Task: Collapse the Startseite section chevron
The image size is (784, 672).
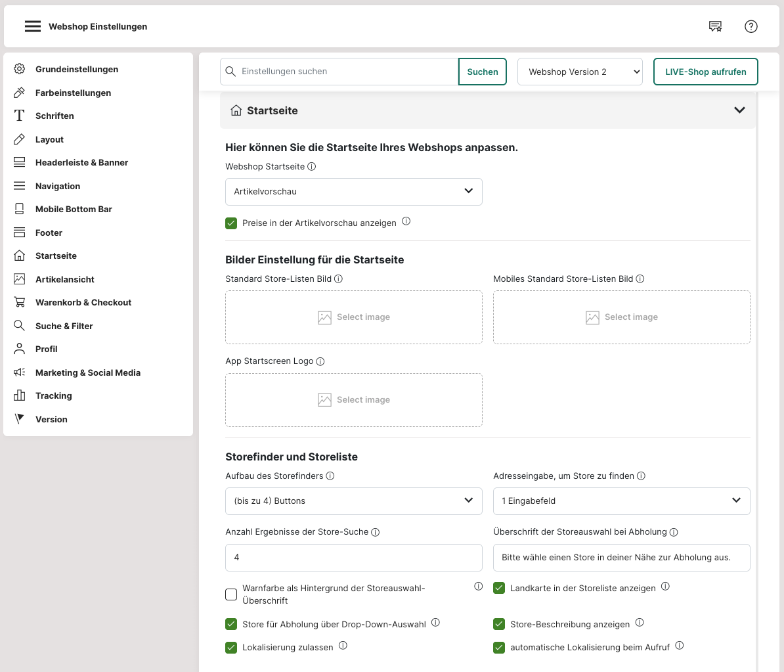Action: (x=739, y=110)
